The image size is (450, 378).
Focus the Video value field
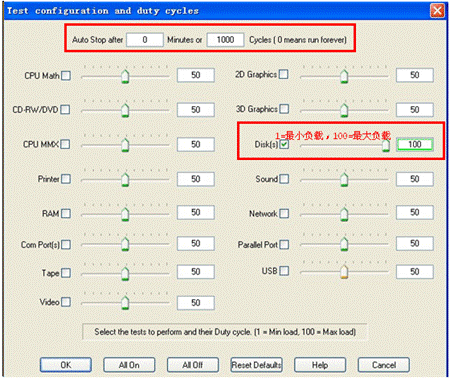(196, 303)
